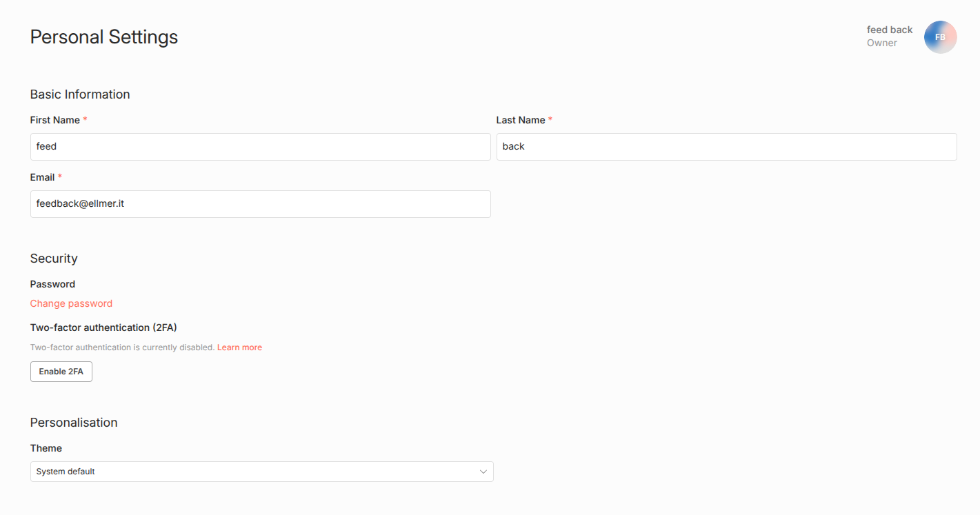Focus the First Name input field

(260, 147)
